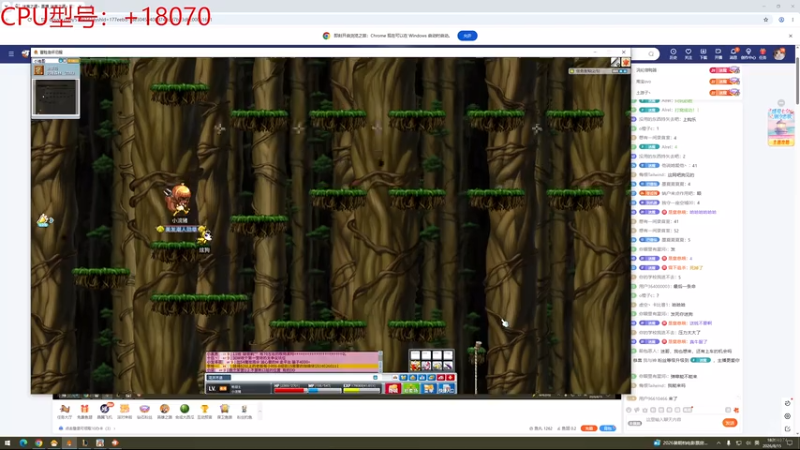Click the sword skill icon in the quick-slot panel

click(x=448, y=365)
